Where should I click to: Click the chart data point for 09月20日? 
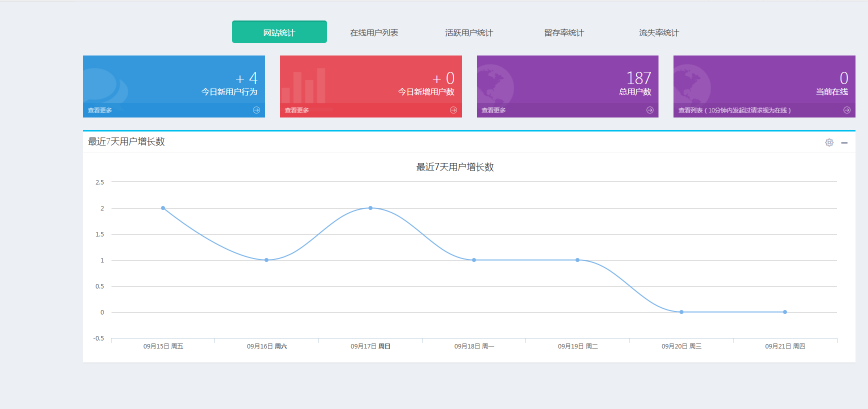(x=681, y=312)
